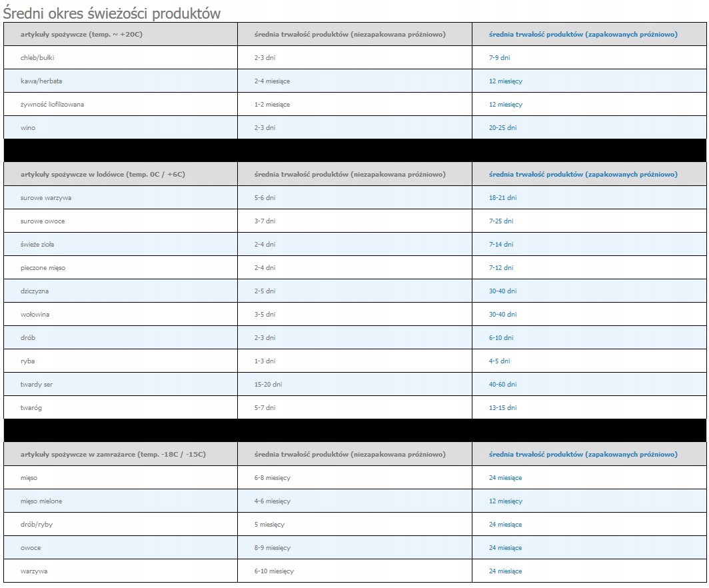This screenshot has width=709, height=588.
Task: Click '13-15 dni' for twaróg
Action: (503, 407)
